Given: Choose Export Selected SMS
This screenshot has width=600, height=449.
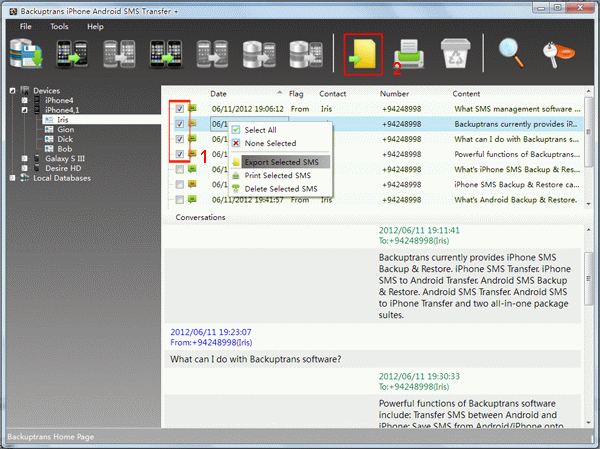Looking at the screenshot, I should (x=280, y=162).
